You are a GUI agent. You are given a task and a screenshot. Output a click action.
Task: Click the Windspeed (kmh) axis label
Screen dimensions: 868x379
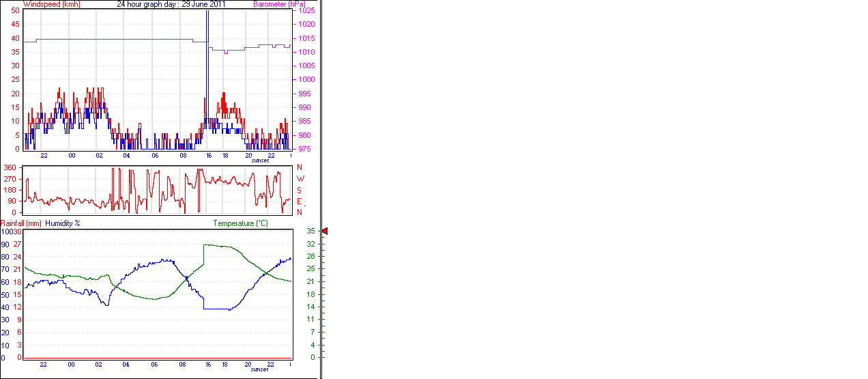(52, 4)
